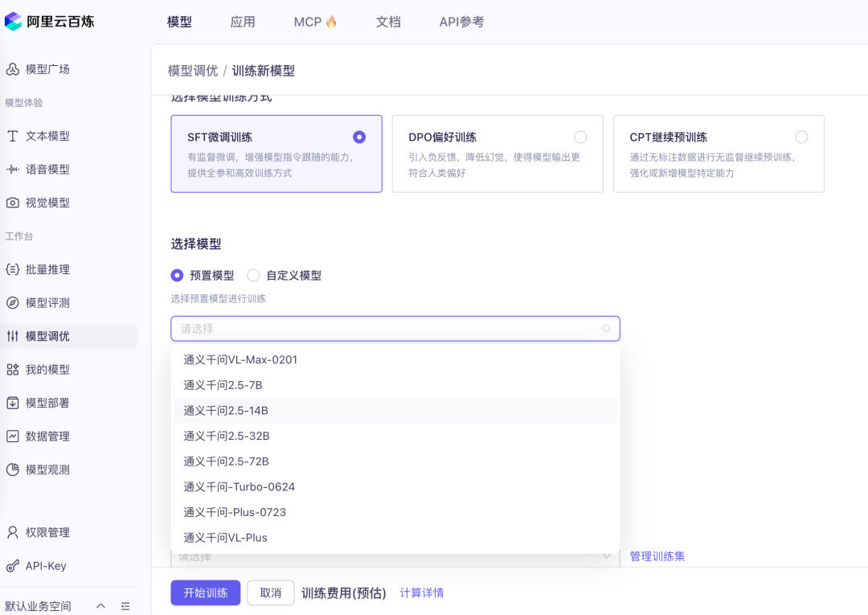This screenshot has height=615, width=868.
Task: Open the API参考 top tab
Action: 461,22
